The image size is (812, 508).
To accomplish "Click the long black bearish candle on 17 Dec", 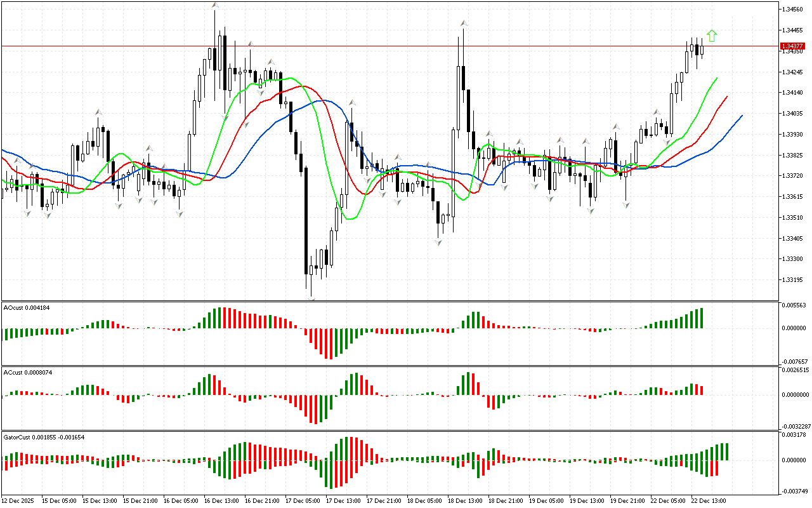I will pos(306,219).
